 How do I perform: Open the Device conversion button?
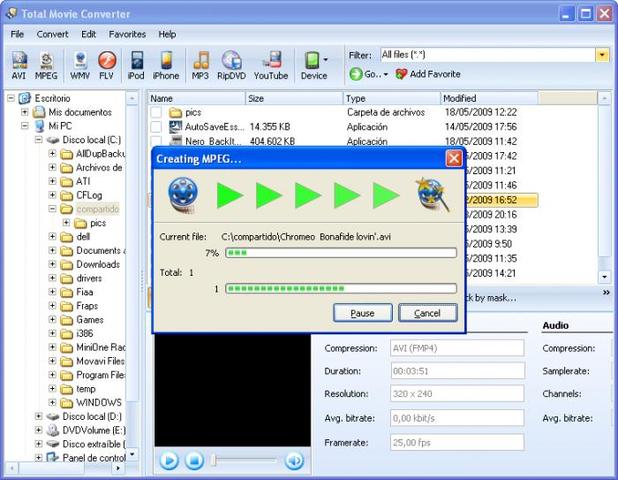(x=314, y=65)
